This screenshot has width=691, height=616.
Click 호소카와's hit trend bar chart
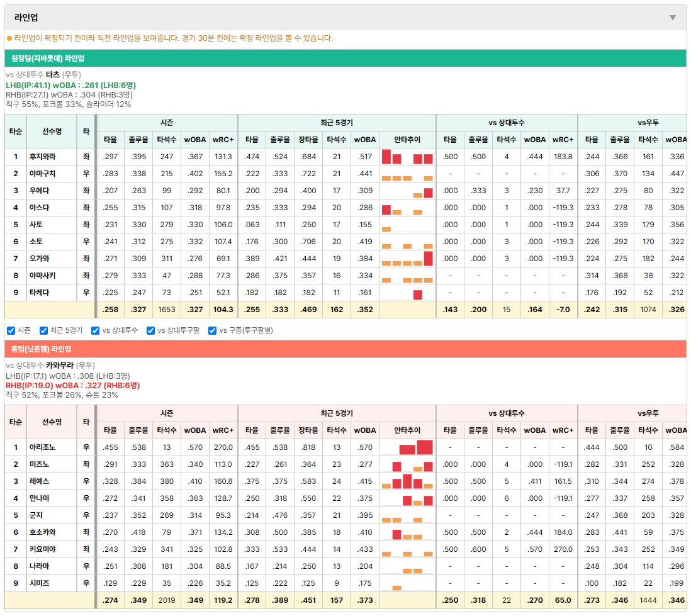[407, 532]
